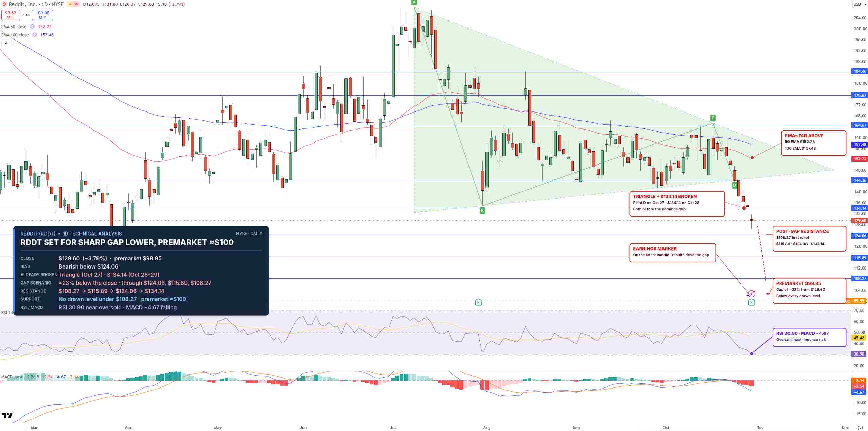Click the Nov label on time axis
This screenshot has height=431, width=868.
[760, 428]
